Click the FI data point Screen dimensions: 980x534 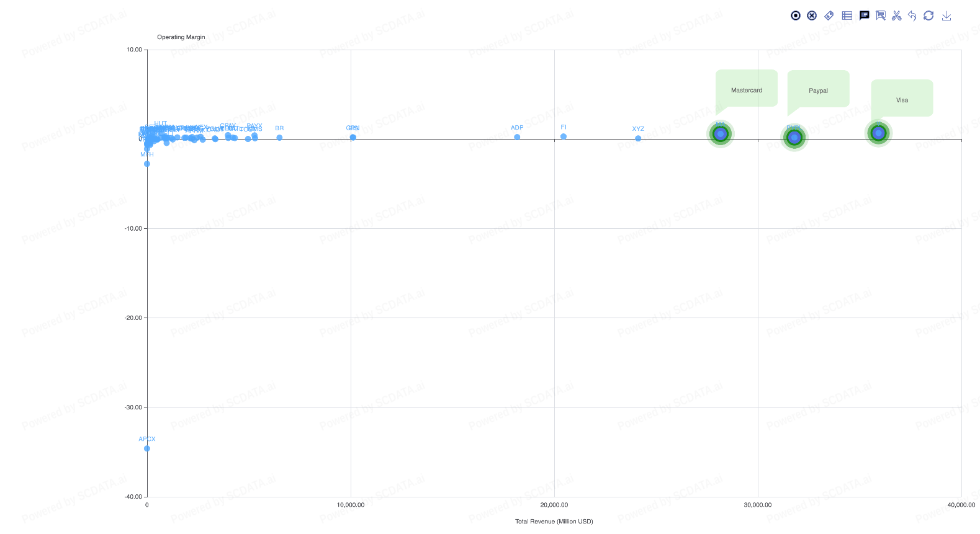[x=564, y=136]
